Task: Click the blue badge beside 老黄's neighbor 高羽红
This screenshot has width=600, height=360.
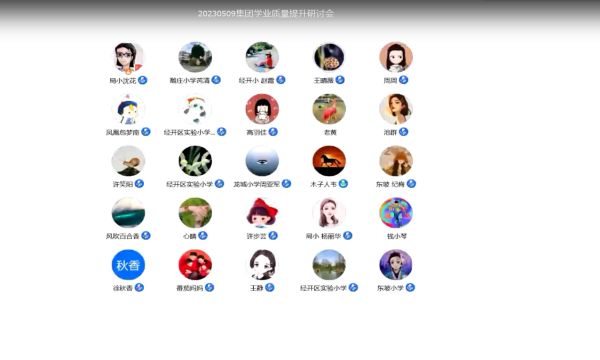Action: [x=273, y=132]
